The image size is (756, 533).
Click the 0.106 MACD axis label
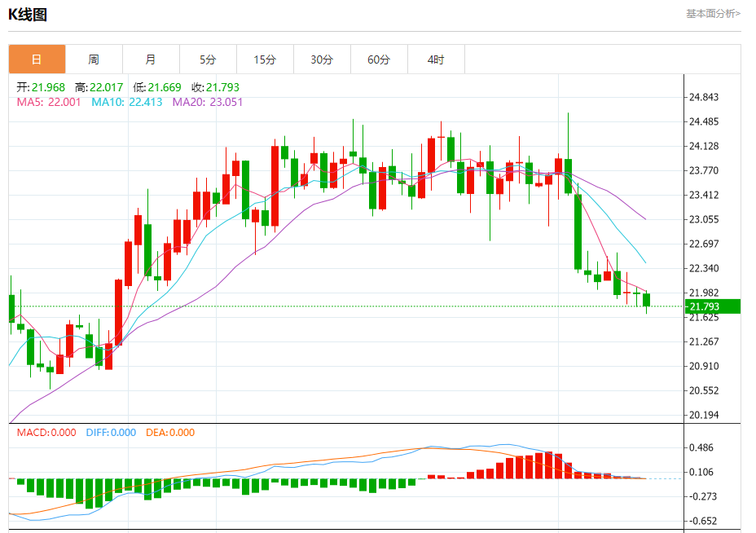click(701, 472)
